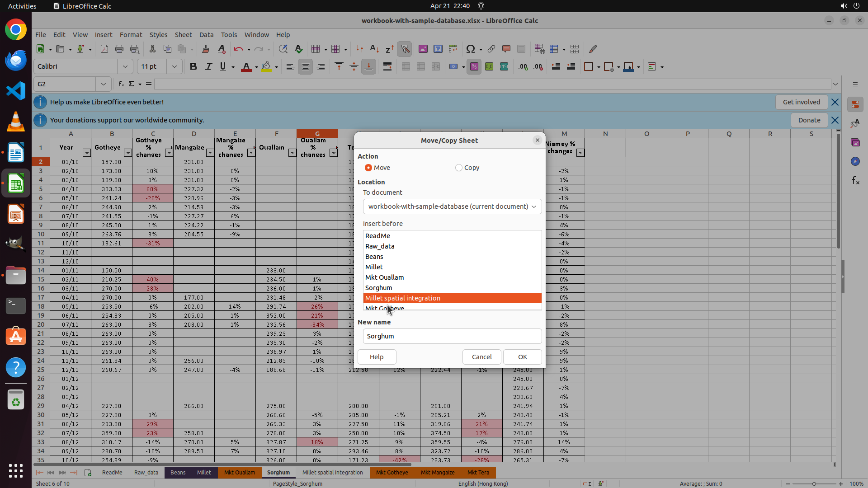
Task: Click the OK button in dialog
Action: tap(522, 357)
